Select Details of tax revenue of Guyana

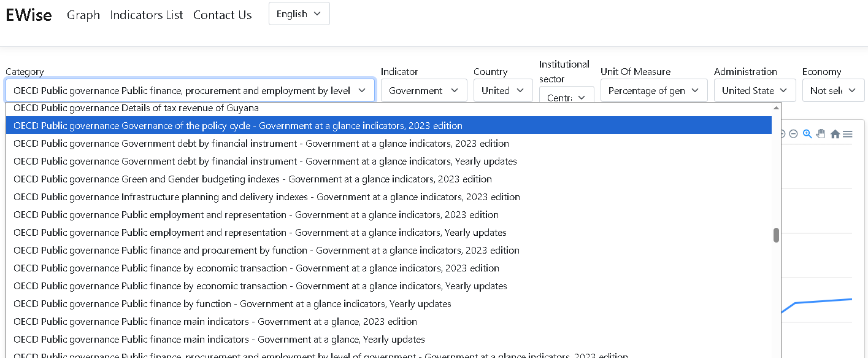[x=389, y=107]
